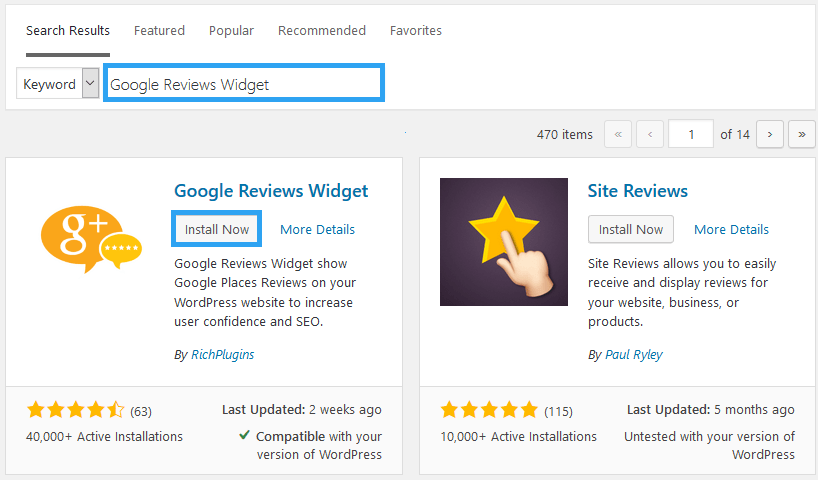
Task: Go to previous page of results
Action: pos(649,135)
